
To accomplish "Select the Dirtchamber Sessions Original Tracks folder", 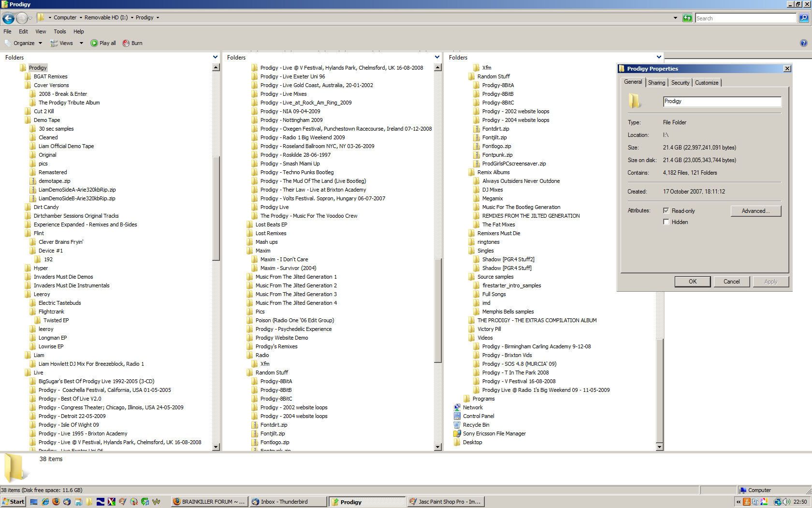I will coord(76,216).
